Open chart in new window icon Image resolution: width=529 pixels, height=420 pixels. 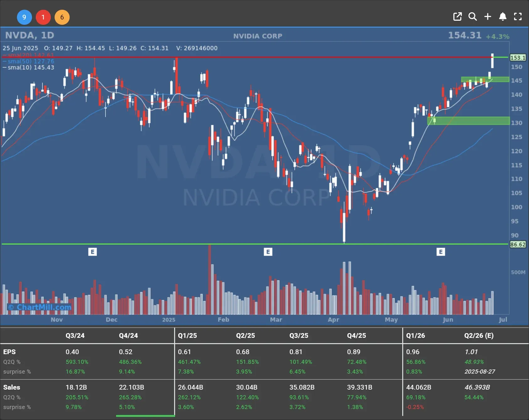click(x=457, y=17)
